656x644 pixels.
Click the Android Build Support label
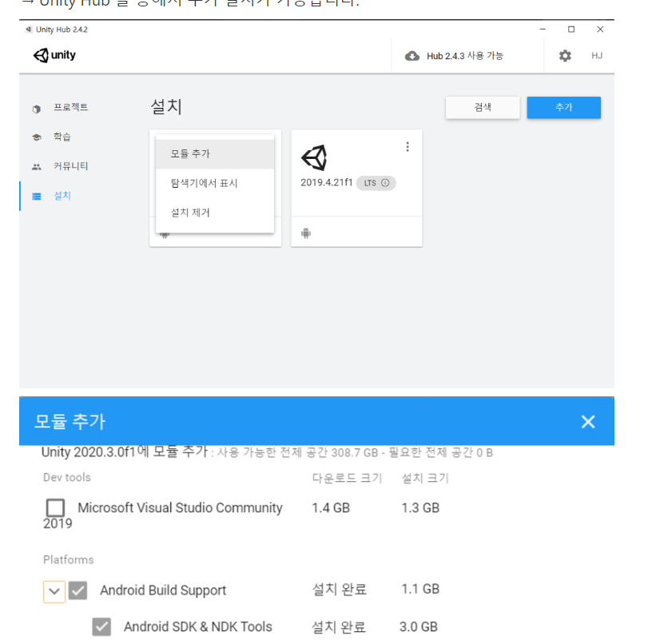tap(163, 590)
